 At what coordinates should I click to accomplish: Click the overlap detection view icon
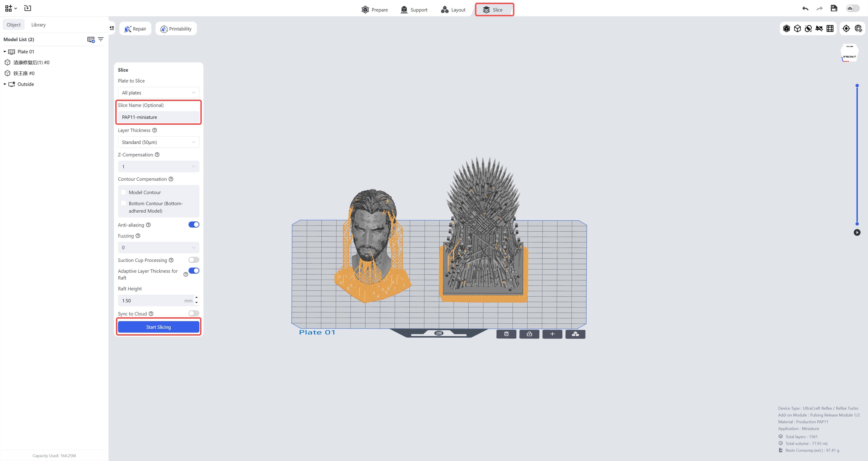tap(808, 29)
